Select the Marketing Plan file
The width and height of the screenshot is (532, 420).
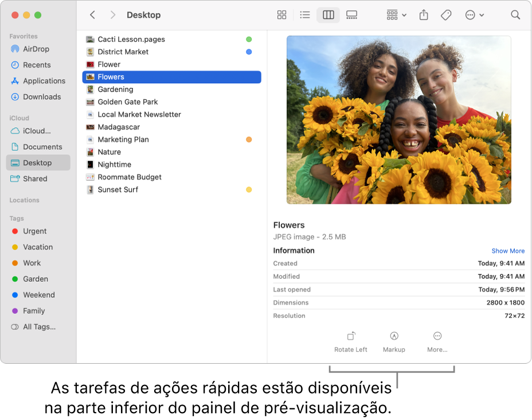pos(171,139)
